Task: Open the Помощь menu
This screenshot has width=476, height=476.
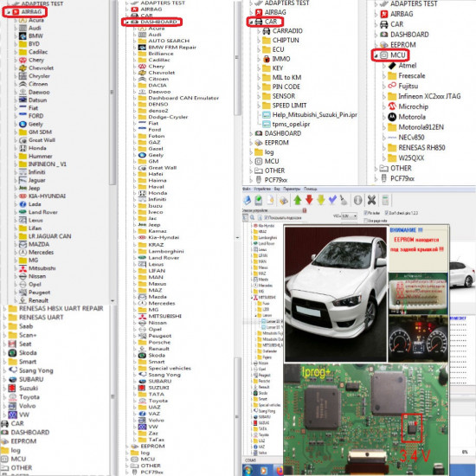Action: 310,189
